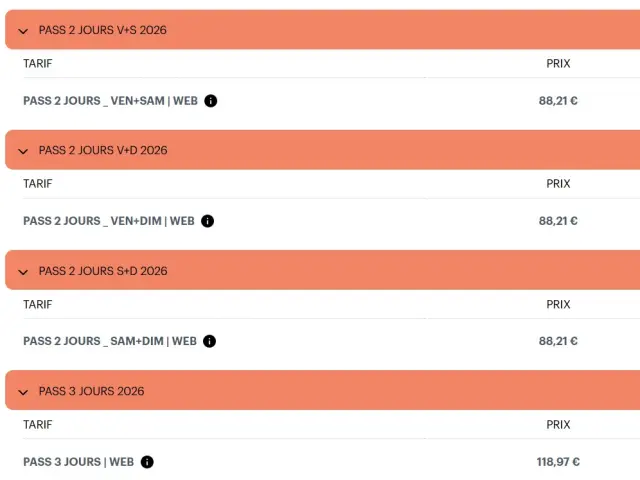The width and height of the screenshot is (640, 480).
Task: Click info icon beside PASS 2 JOURS SAM+DIM
Action: [x=210, y=341]
